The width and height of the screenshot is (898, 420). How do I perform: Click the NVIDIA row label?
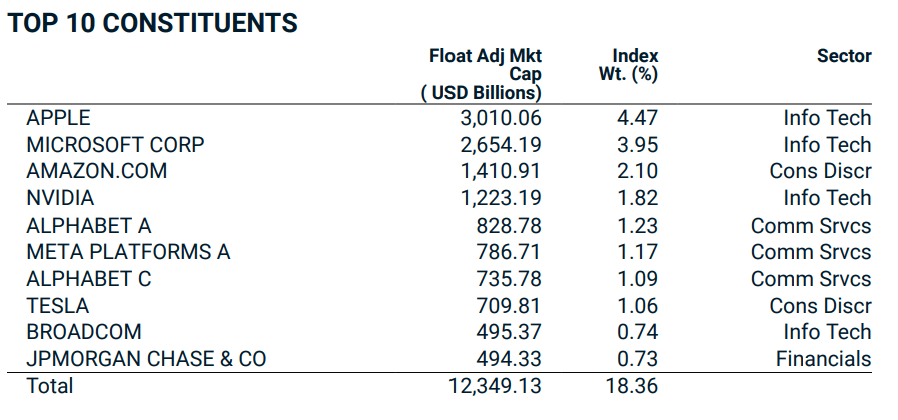click(60, 198)
